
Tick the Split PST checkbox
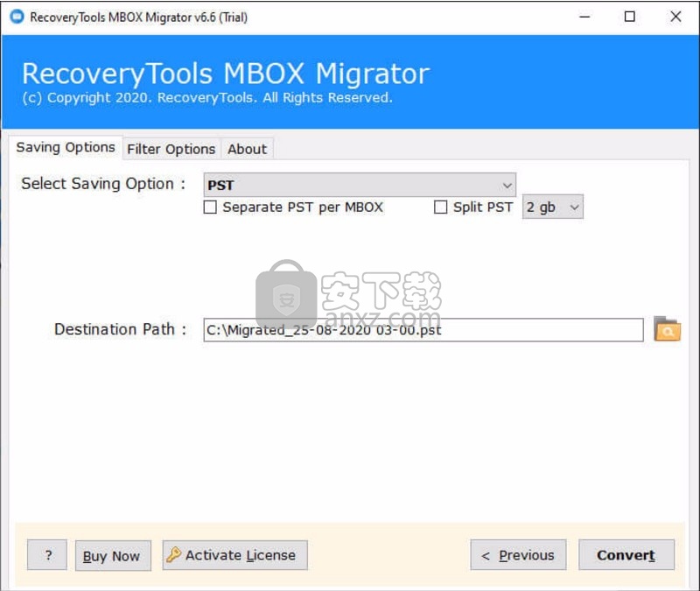[441, 208]
